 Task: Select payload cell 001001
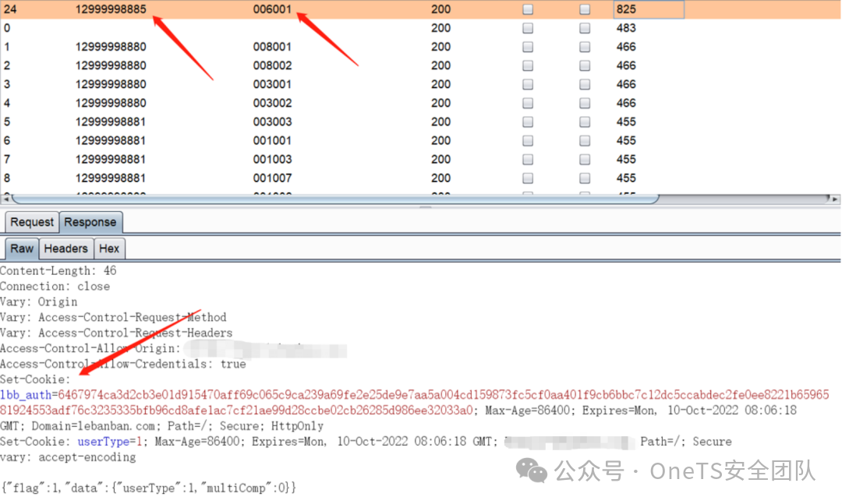click(272, 141)
